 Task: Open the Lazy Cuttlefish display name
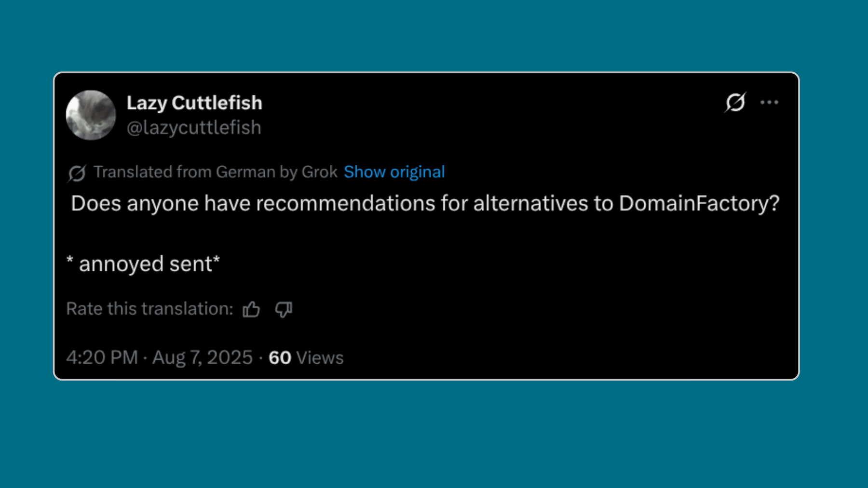[x=194, y=103]
